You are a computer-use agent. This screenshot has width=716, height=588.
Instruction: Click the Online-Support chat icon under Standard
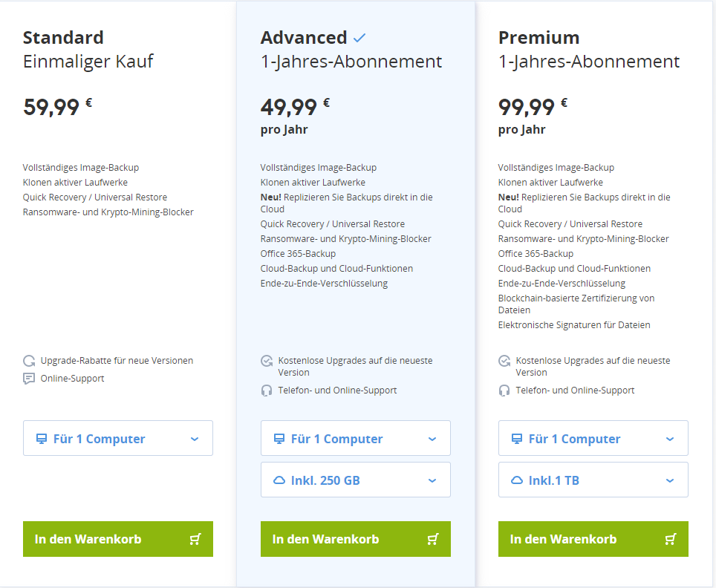(x=29, y=379)
